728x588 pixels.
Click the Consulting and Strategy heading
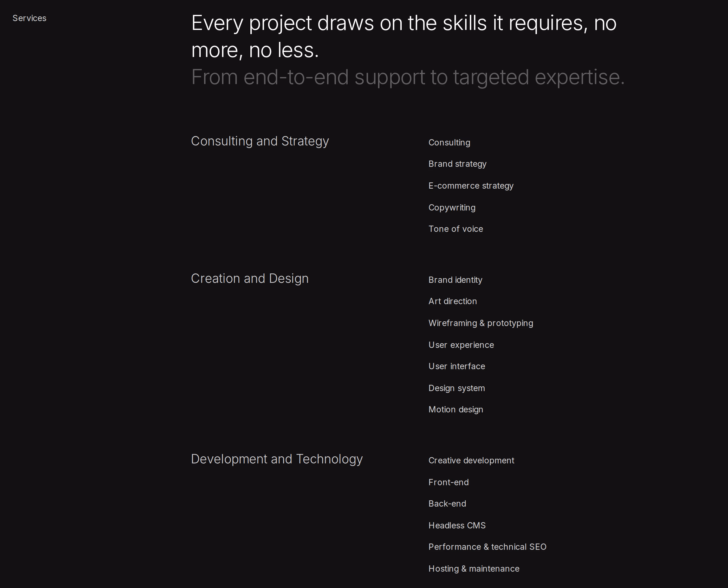point(260,141)
